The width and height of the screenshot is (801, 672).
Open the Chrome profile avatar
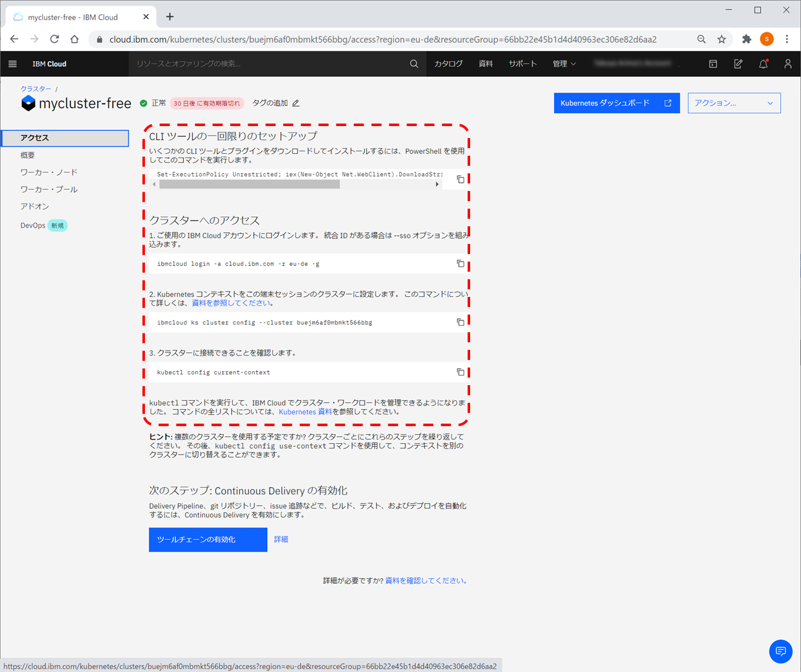(x=767, y=39)
